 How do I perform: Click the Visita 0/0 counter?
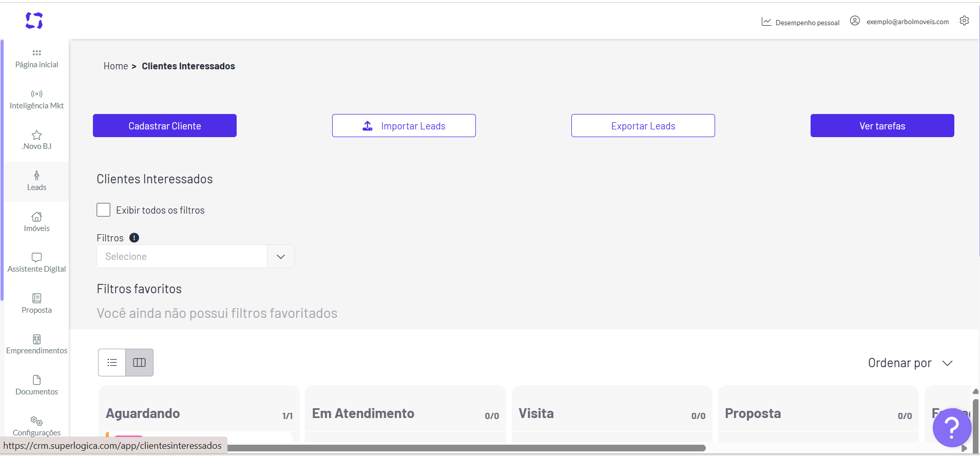(698, 416)
